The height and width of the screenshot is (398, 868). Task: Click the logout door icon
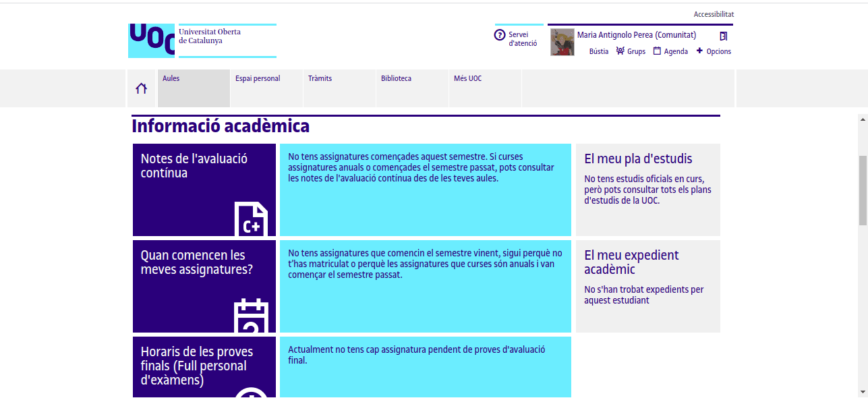[x=724, y=36]
